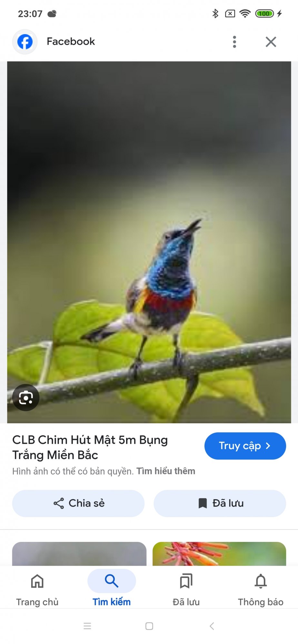Click the Truy cập visit button
The height and width of the screenshot is (644, 298).
click(245, 446)
